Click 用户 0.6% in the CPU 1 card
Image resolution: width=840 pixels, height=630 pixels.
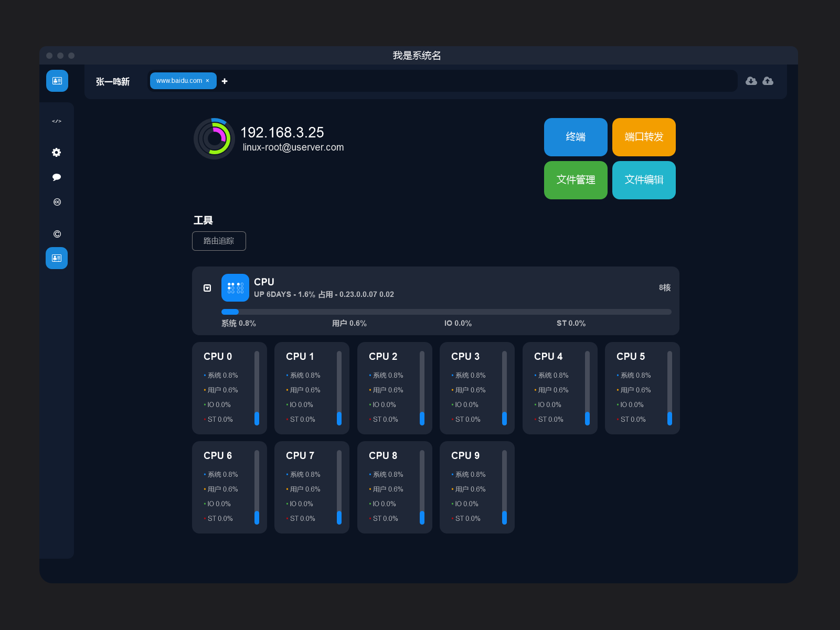coord(305,390)
